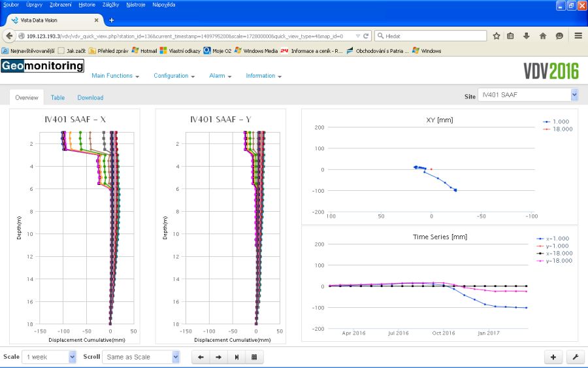Open bookmarks list icon in toolbar
This screenshot has height=368, width=588.
coord(510,36)
